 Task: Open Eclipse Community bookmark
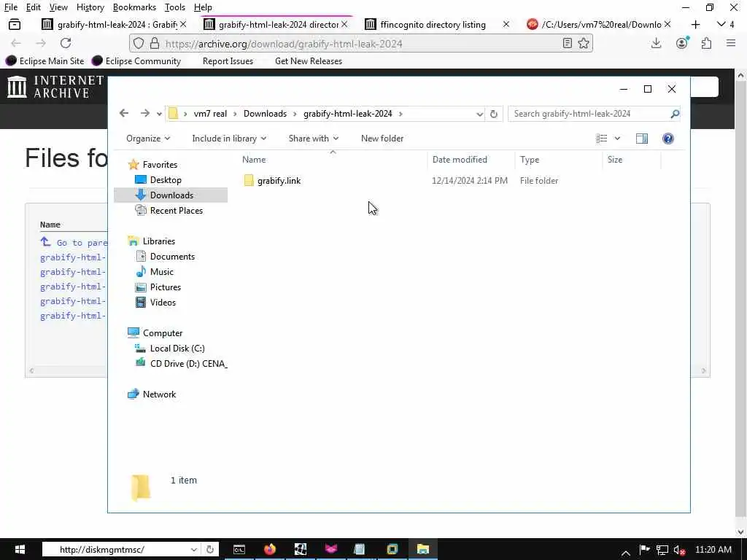(136, 61)
